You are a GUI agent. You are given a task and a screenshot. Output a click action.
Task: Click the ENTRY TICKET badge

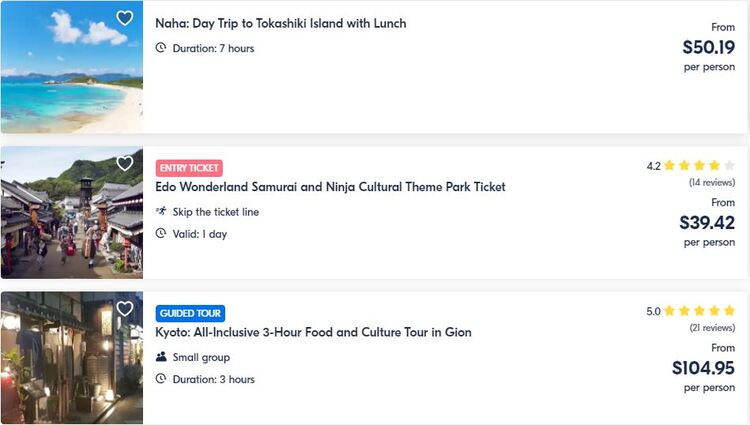[x=189, y=168]
